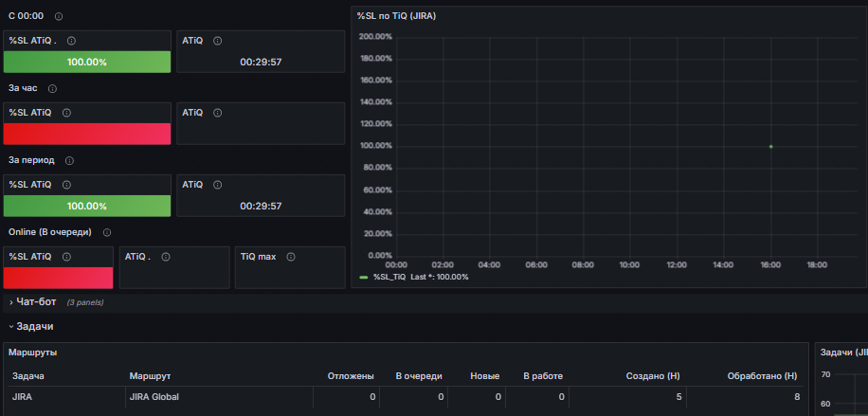The height and width of the screenshot is (416, 868).
Task: Sort table by Маршрут column header
Action: point(150,376)
